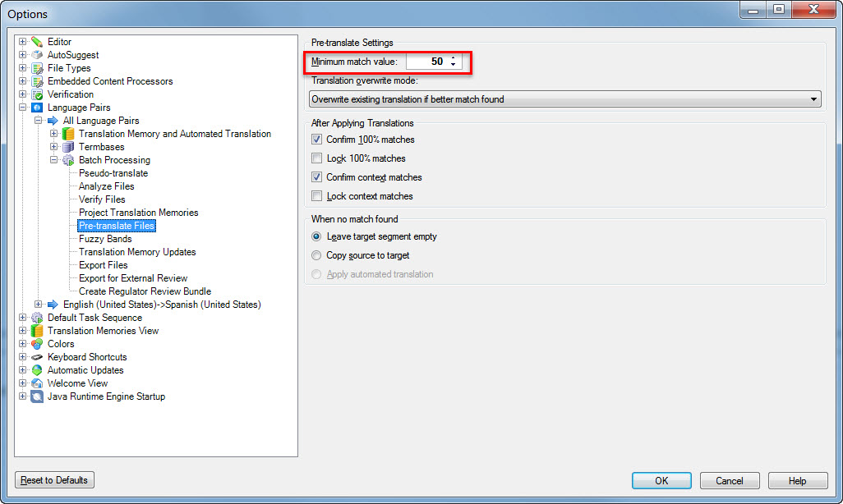Screen dimensions: 843x504
Task: Expand the File Types node
Action: click(x=22, y=68)
